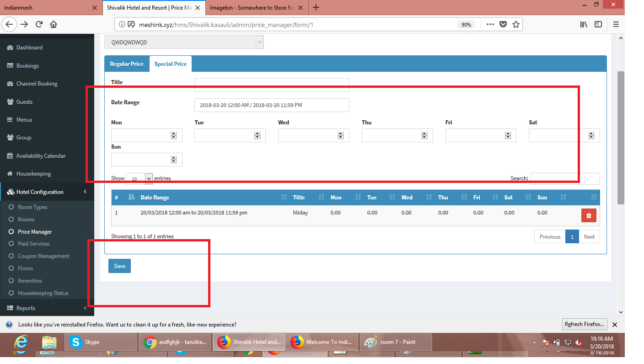Select Price Manager sub-item

[x=35, y=232]
